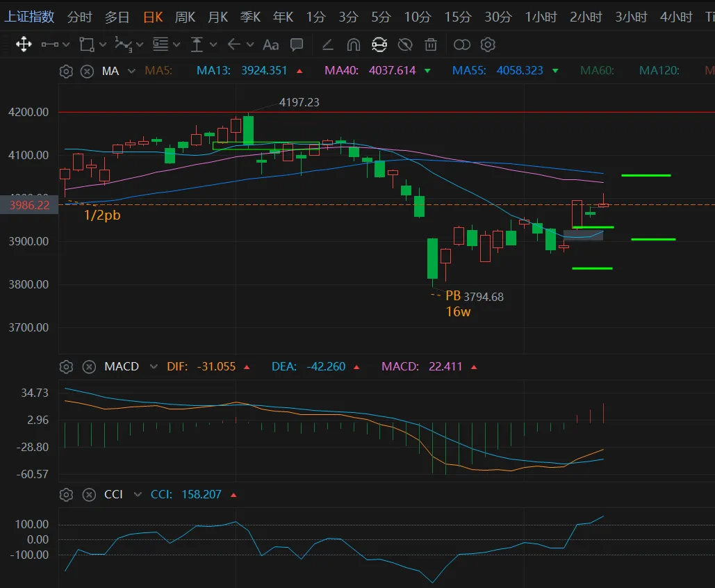Open MACD indicator settings gear
The image size is (715, 588).
click(x=66, y=367)
